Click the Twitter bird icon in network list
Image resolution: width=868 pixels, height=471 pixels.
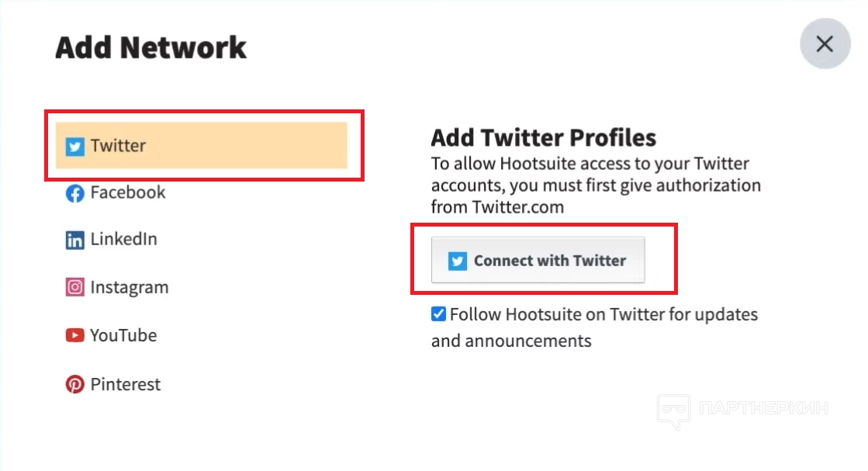[x=74, y=146]
